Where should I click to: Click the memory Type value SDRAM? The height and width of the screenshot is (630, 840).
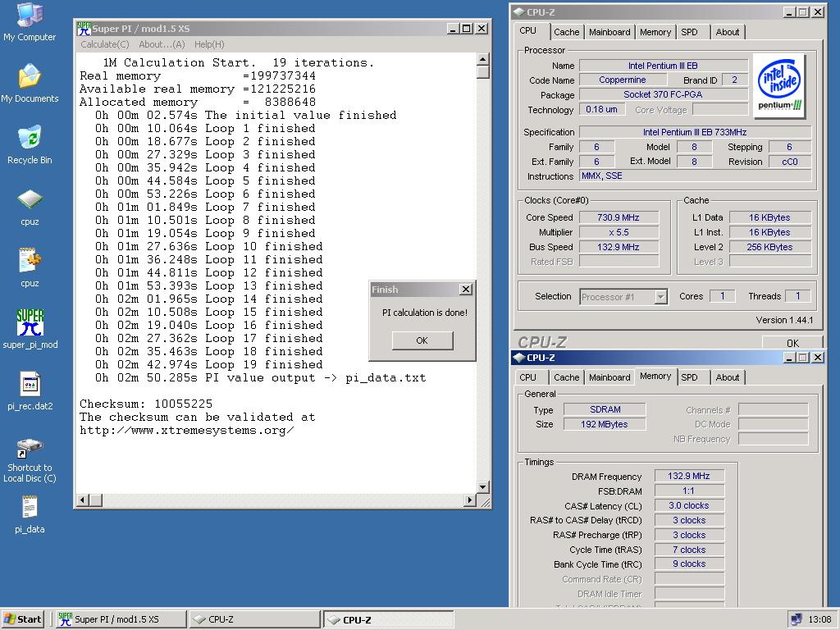605,409
